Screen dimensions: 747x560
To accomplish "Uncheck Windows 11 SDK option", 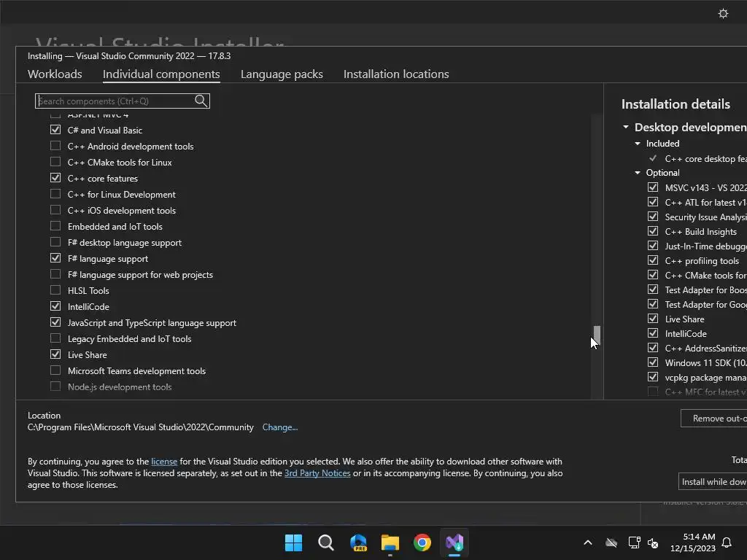I will pyautogui.click(x=653, y=362).
